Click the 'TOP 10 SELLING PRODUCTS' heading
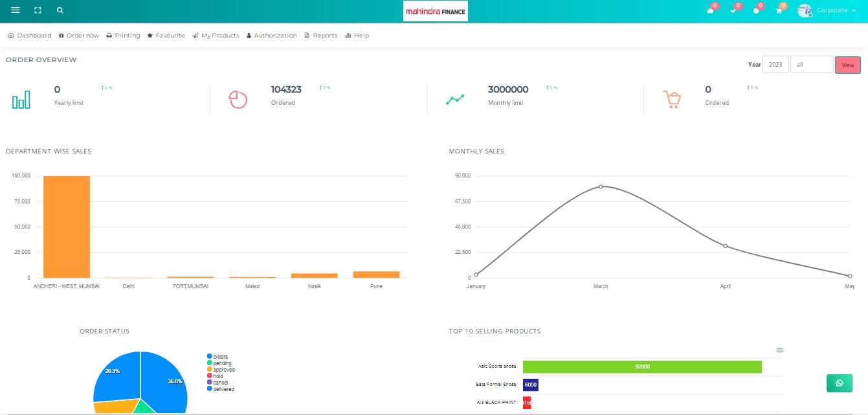The height and width of the screenshot is (415, 868). (x=495, y=331)
